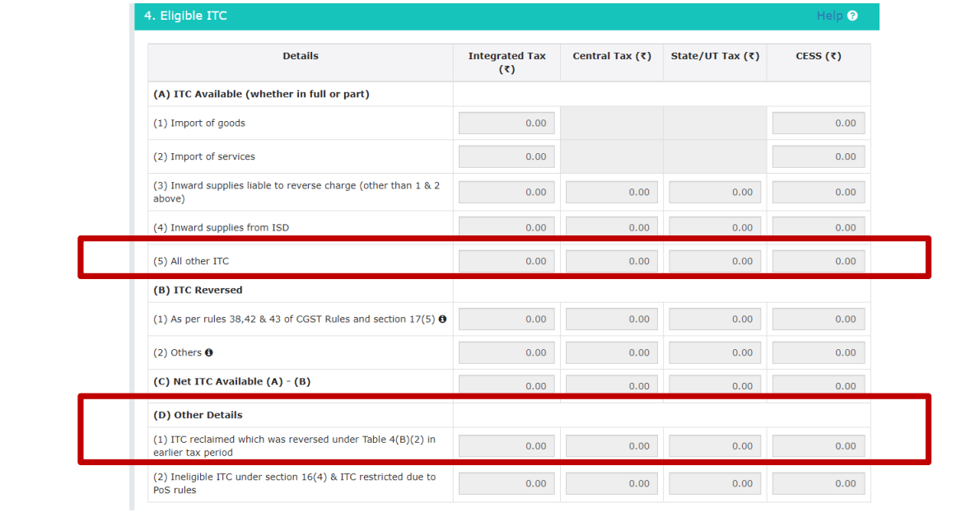Image resolution: width=980 pixels, height=531 pixels.
Task: Click the Integrated Tax field for All other ITC
Action: point(506,260)
